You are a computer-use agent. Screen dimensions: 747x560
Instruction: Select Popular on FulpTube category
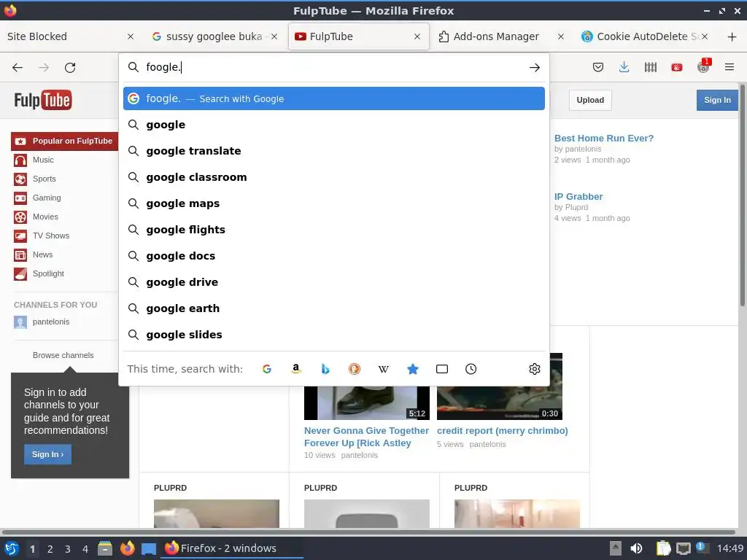click(x=64, y=141)
